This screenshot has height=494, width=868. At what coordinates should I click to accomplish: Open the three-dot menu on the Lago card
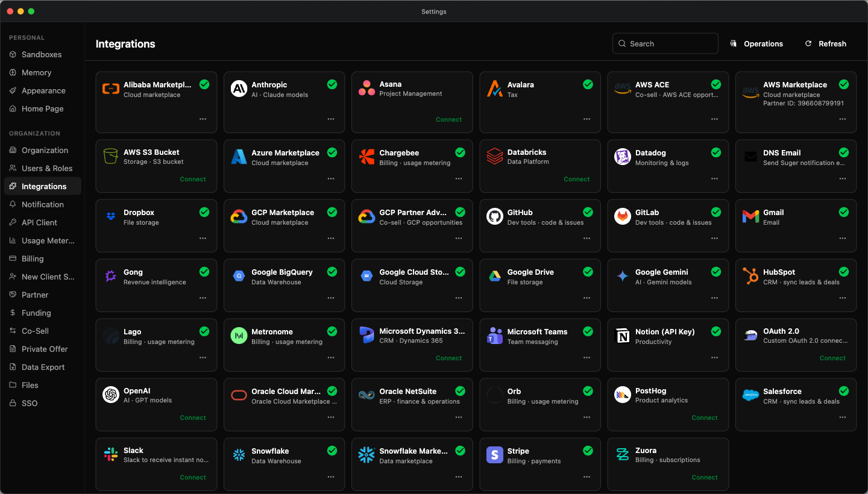tap(203, 358)
